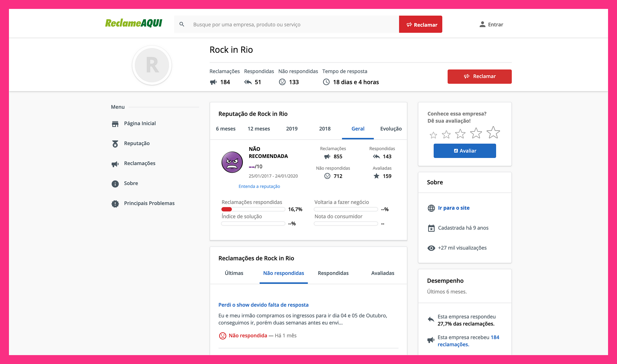Rate the company with the first star
This screenshot has width=617, height=364.
pos(433,135)
